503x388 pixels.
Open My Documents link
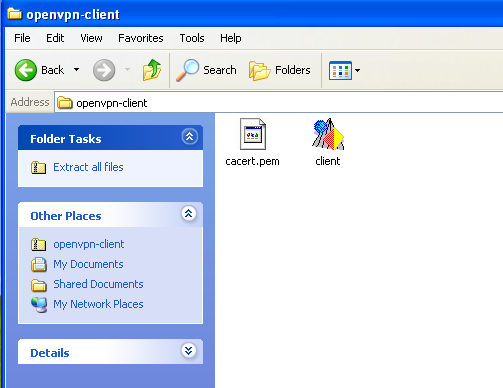(88, 264)
